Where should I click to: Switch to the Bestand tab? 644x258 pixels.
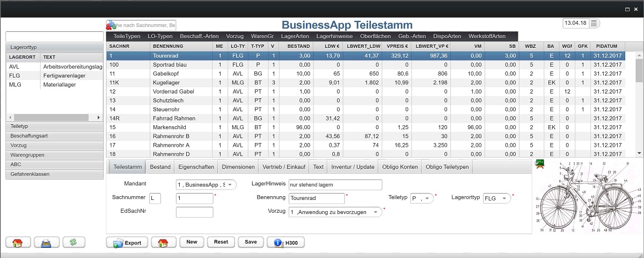point(160,167)
